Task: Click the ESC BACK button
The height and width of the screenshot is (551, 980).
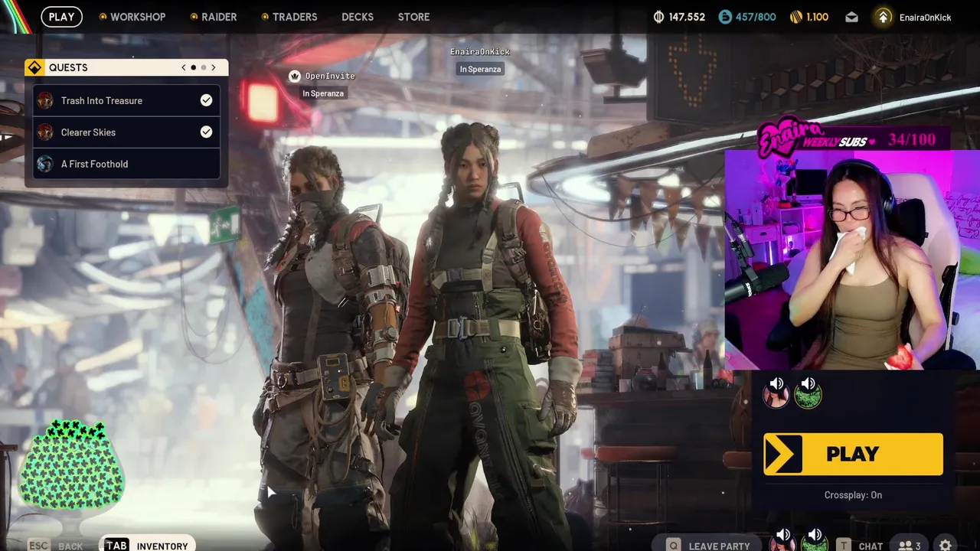Action: tap(55, 546)
